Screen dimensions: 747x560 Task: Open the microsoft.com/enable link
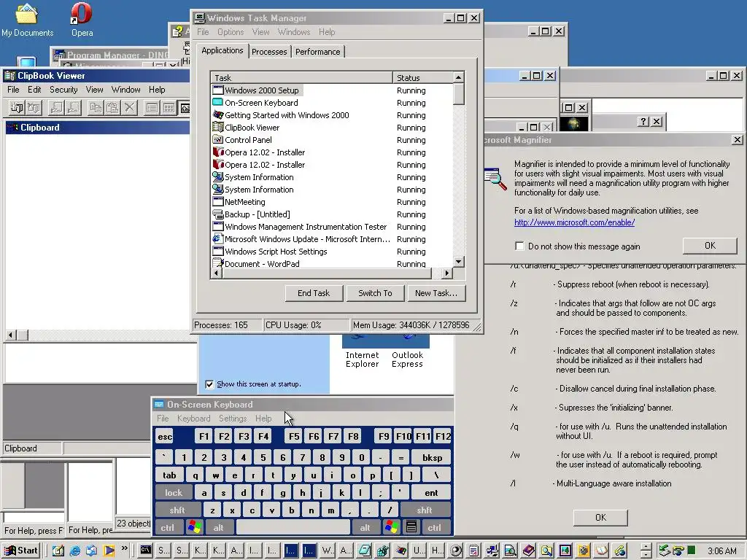[x=574, y=222]
